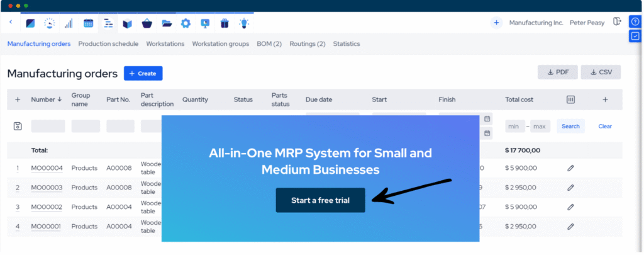Focus the Total cost max field
644x255 pixels.
click(540, 127)
